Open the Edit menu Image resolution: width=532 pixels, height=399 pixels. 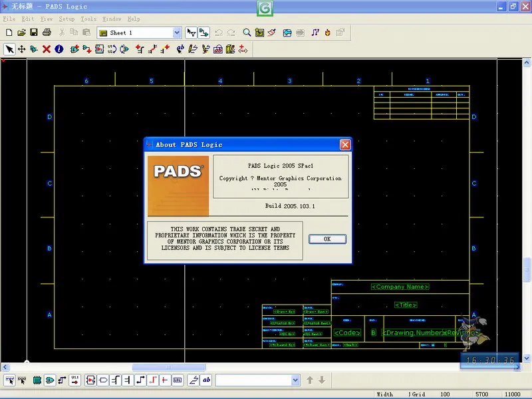(x=28, y=19)
